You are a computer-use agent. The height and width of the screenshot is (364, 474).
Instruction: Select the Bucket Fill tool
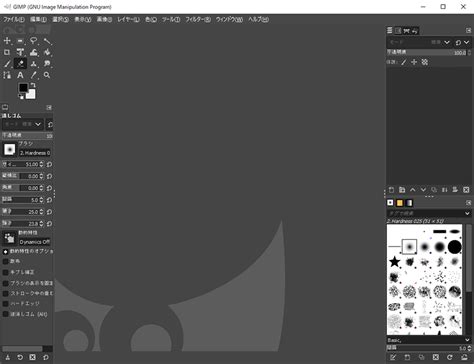coord(47,52)
